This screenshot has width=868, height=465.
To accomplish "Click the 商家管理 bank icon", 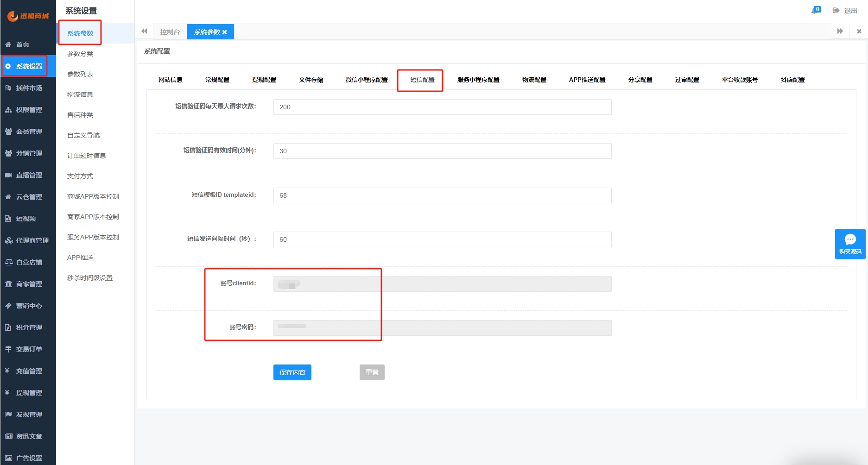I will (x=8, y=284).
